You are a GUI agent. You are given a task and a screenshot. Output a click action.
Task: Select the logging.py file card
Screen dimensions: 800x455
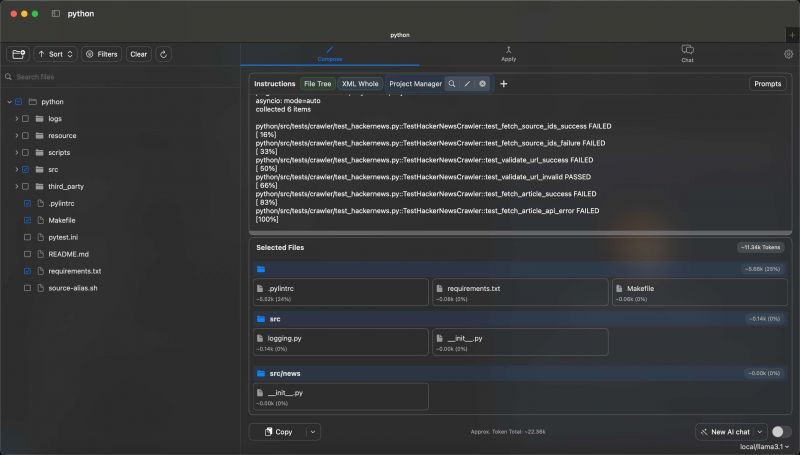pos(341,342)
